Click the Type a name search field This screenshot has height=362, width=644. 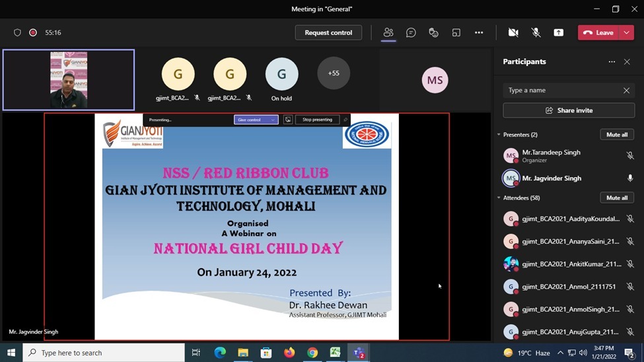pos(569,90)
